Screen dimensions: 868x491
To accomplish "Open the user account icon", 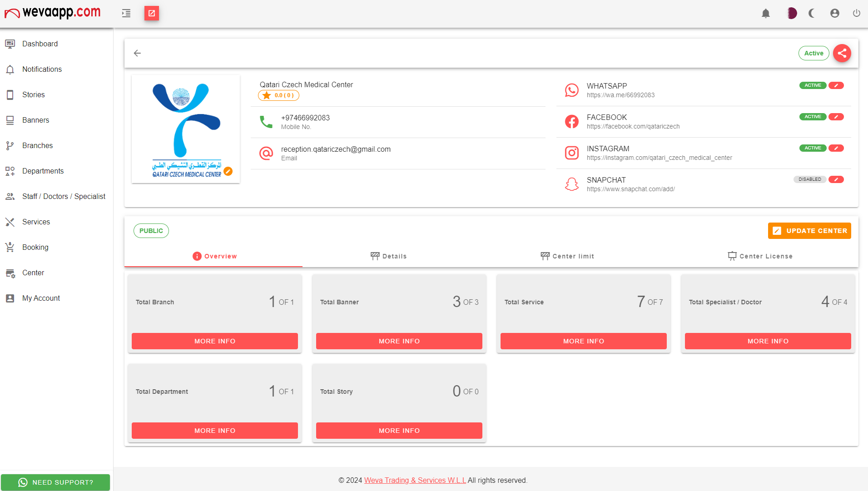I will [x=835, y=13].
